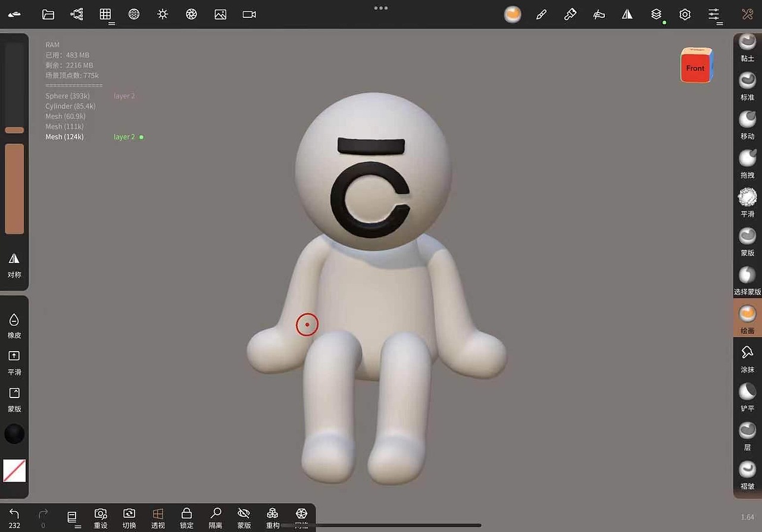762x532 pixels.
Task: Open the scene hierarchy menu
Action: pos(77,14)
